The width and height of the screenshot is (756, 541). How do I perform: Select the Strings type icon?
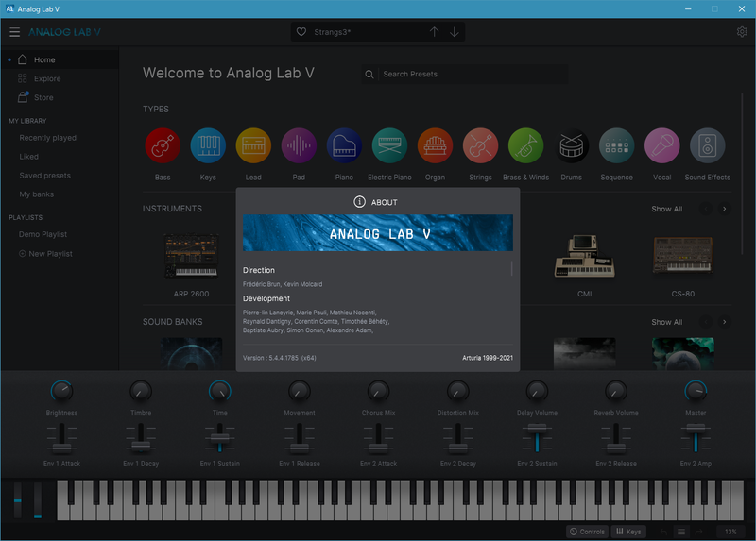[480, 145]
